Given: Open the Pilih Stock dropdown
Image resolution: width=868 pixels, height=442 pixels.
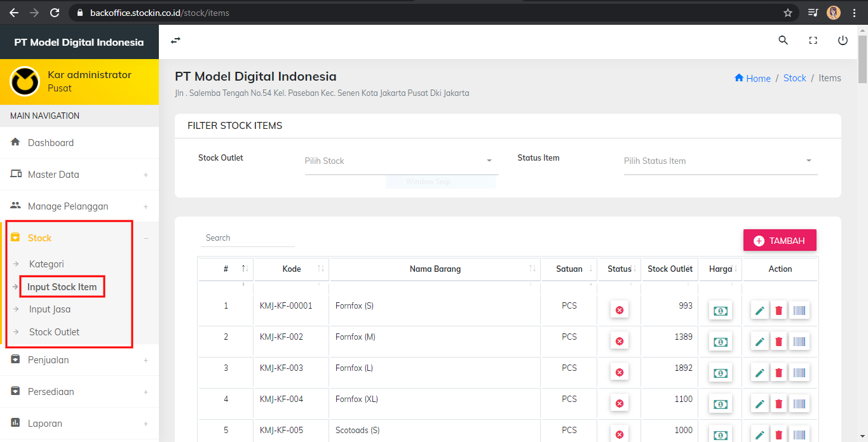Looking at the screenshot, I should click(400, 161).
